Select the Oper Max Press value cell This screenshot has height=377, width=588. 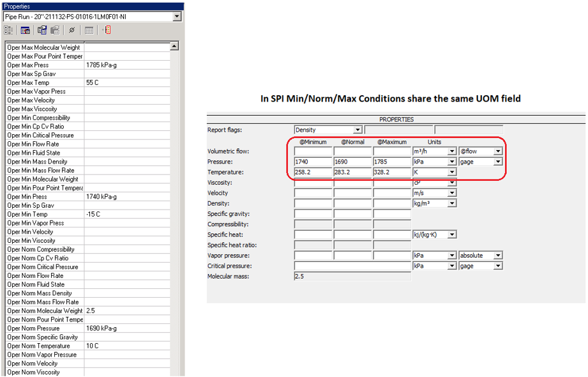[x=127, y=65]
